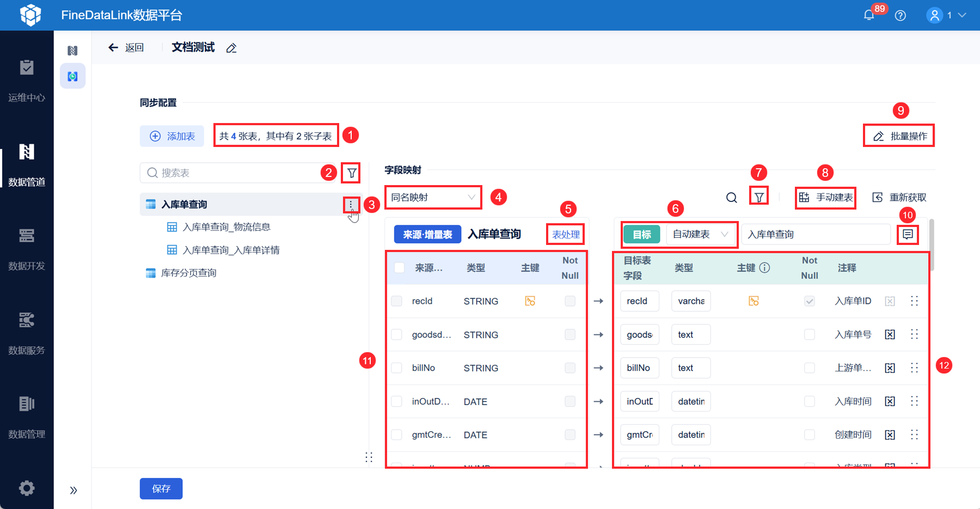Tick the billNo source field checkbox
The image size is (980, 509).
coord(396,368)
